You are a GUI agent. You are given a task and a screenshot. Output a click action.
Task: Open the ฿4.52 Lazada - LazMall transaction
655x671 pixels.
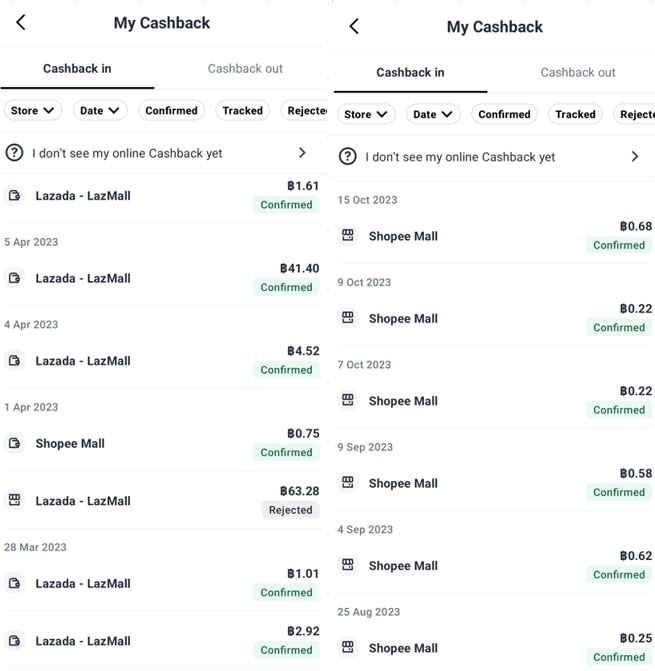[162, 361]
